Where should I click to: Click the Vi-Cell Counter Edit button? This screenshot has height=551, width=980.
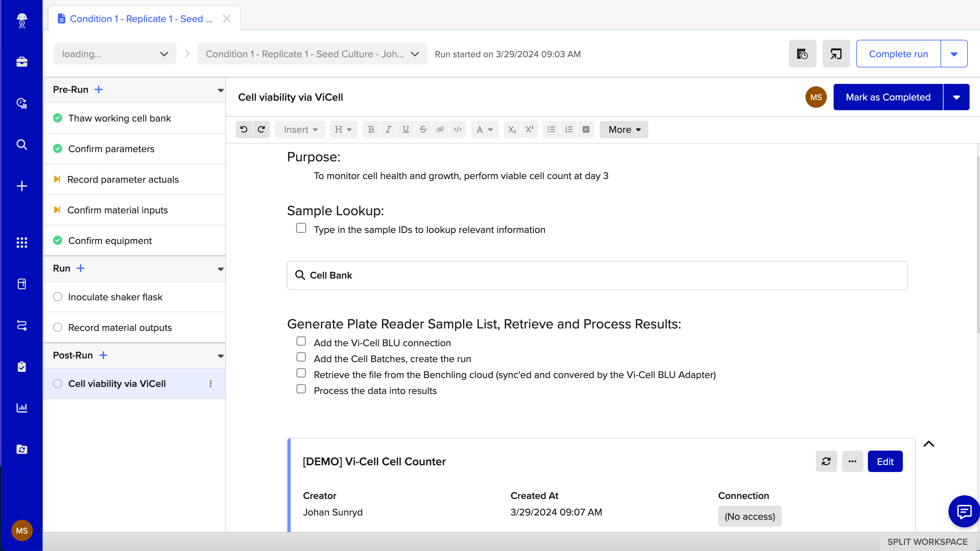[x=884, y=462]
